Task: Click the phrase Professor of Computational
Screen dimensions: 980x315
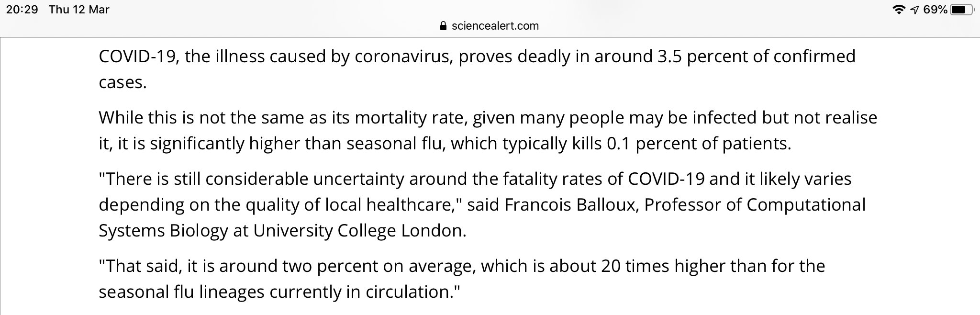Action: pyautogui.click(x=755, y=205)
